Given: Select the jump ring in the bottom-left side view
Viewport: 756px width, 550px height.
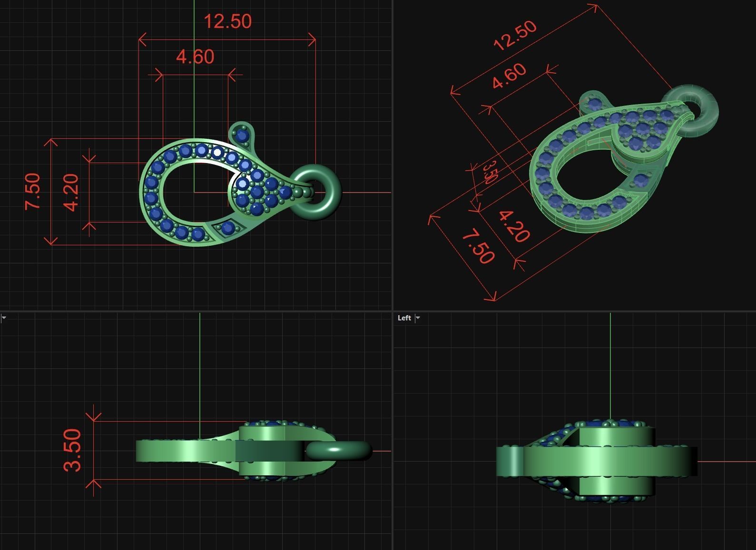Looking at the screenshot, I should coord(338,450).
